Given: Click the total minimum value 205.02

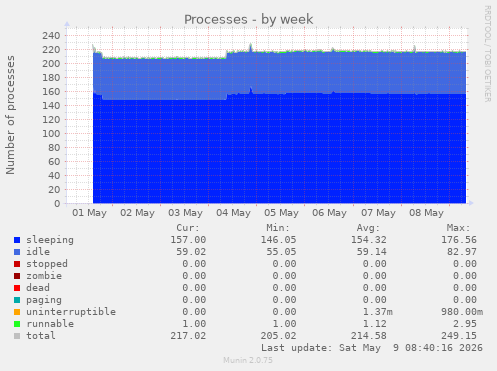Looking at the screenshot, I should pyautogui.click(x=278, y=336).
